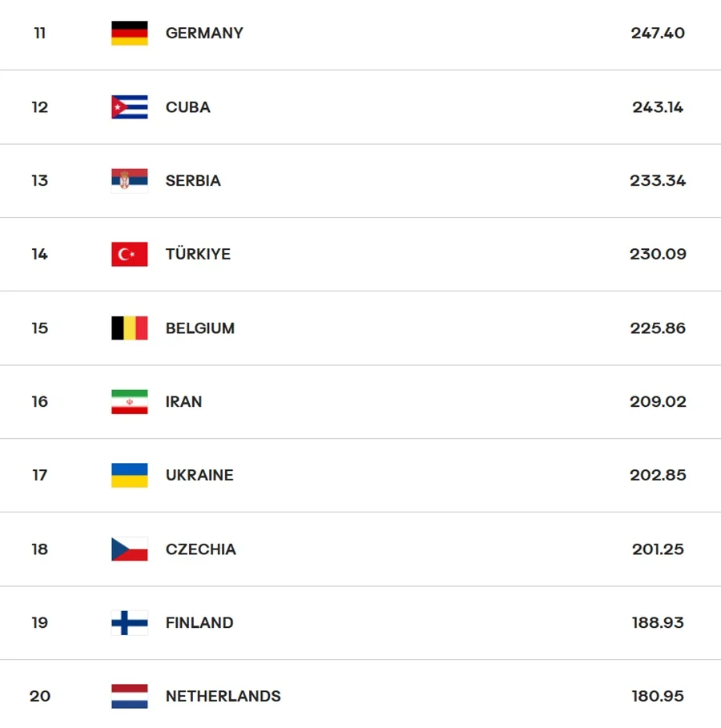
Task: Click the Türkiye flag icon
Action: point(129,255)
